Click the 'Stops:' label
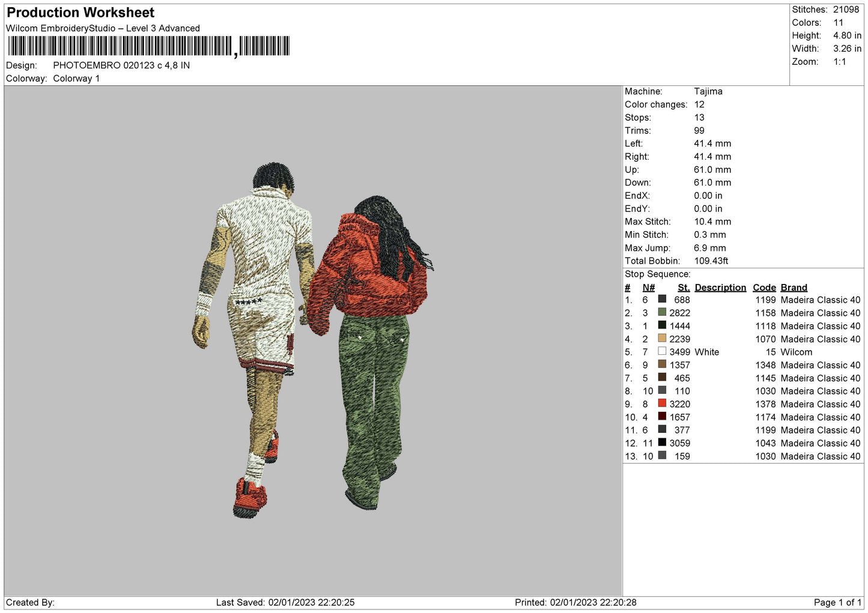 pyautogui.click(x=638, y=118)
